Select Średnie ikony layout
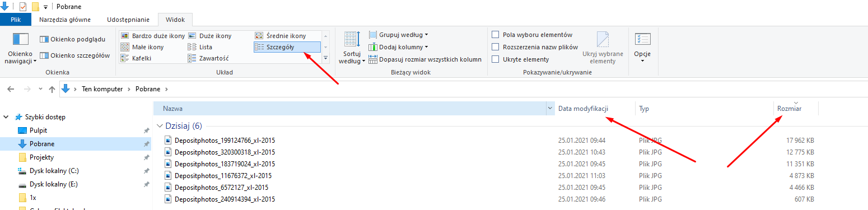The image size is (868, 210). pos(281,36)
